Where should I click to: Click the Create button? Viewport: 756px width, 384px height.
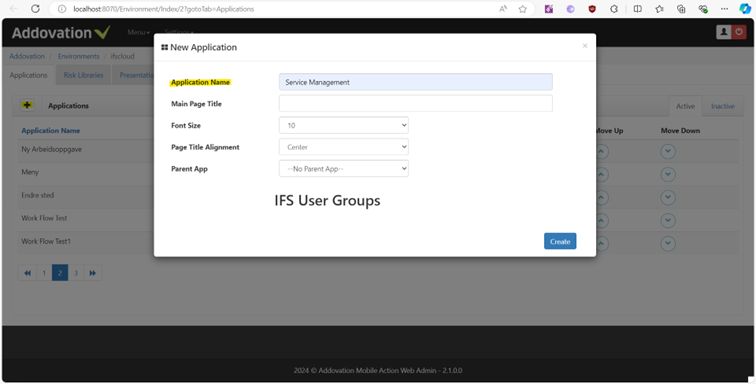tap(560, 241)
